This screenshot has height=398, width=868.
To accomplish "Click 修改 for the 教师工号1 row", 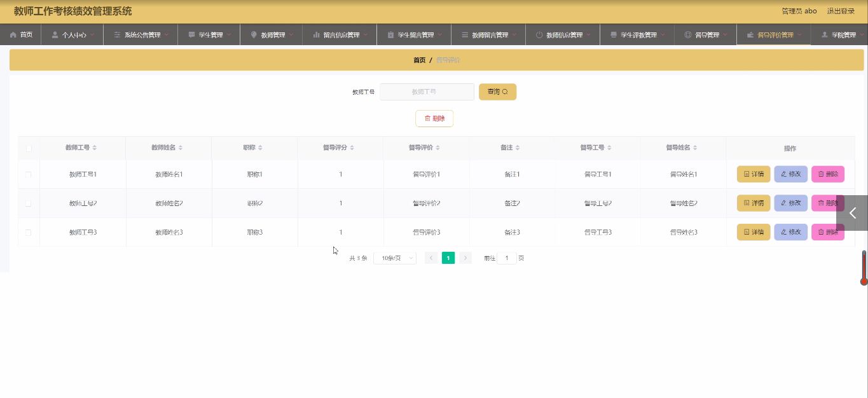I will (x=790, y=174).
